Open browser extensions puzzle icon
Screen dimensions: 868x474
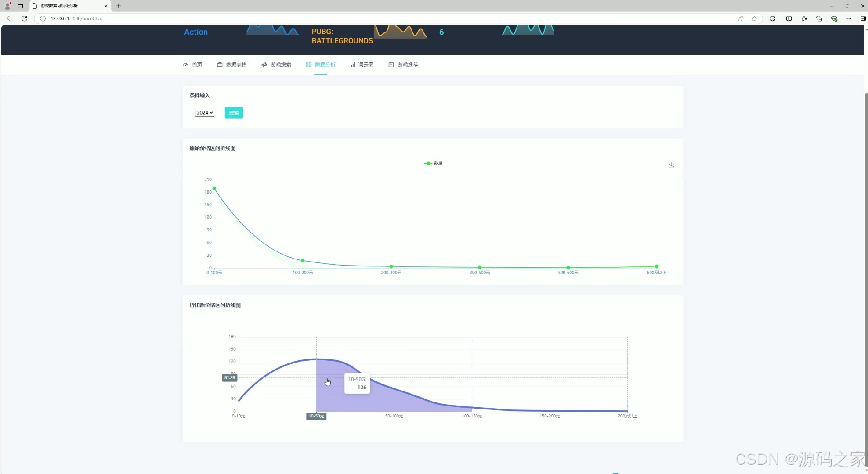coord(772,18)
